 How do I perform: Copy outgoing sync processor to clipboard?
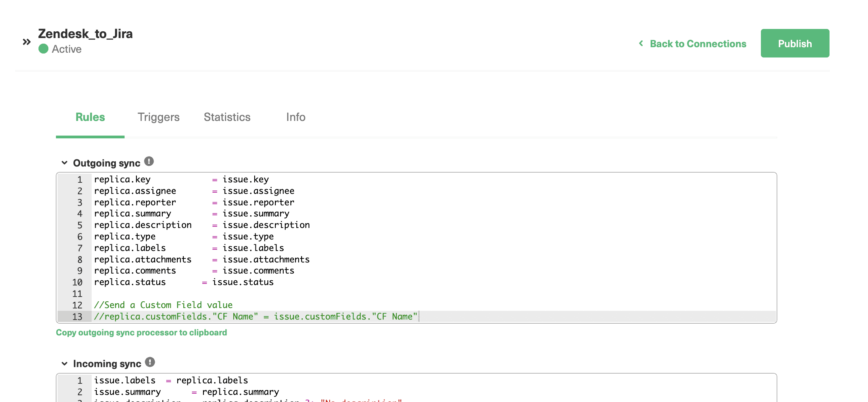click(142, 333)
